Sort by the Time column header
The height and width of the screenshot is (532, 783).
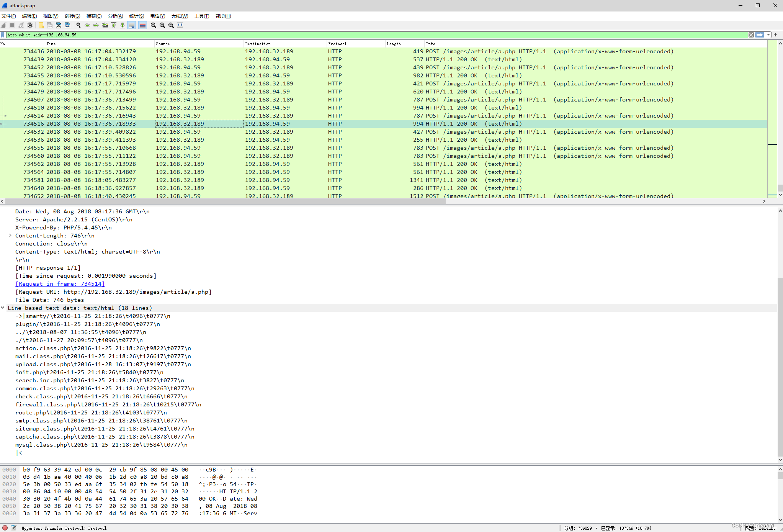(x=100, y=44)
